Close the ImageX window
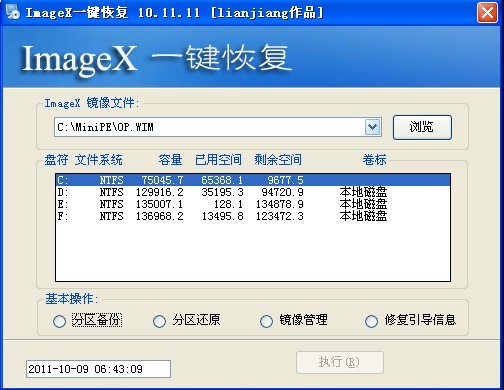This screenshot has height=390, width=504. [487, 13]
